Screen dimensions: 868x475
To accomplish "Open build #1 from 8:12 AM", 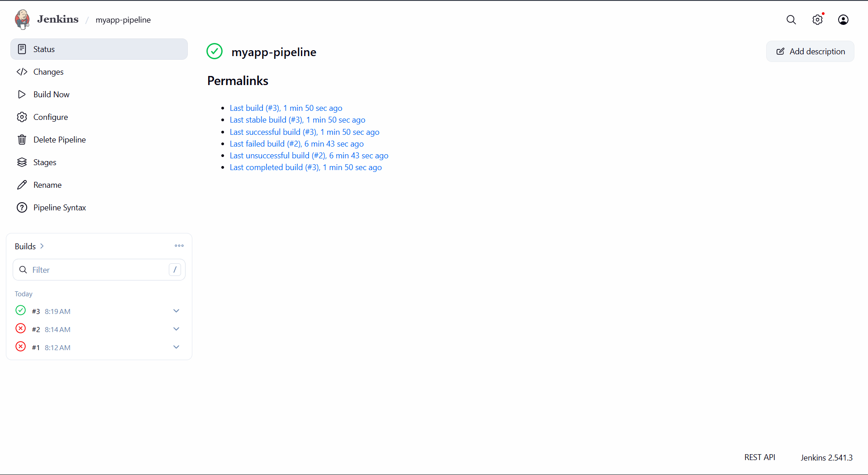I will click(51, 347).
